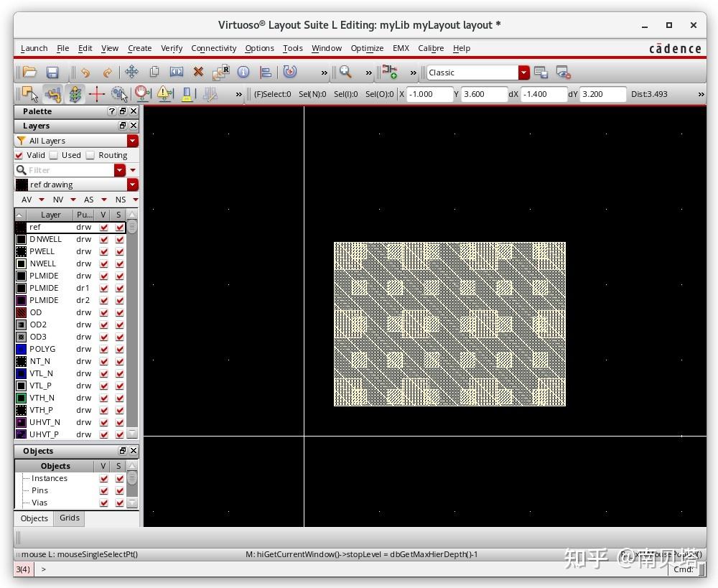Open the ref drawing layer dropdown
This screenshot has height=588, width=718.
point(132,185)
